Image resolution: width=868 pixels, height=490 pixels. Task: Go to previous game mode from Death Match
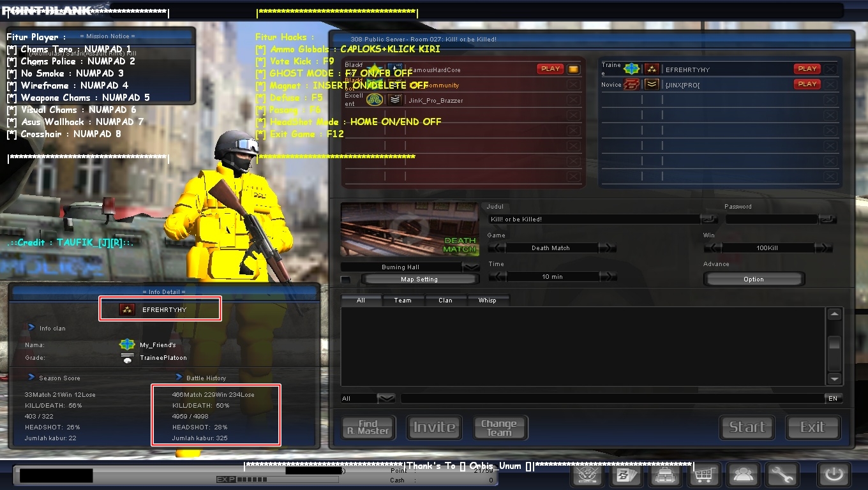[x=497, y=248]
